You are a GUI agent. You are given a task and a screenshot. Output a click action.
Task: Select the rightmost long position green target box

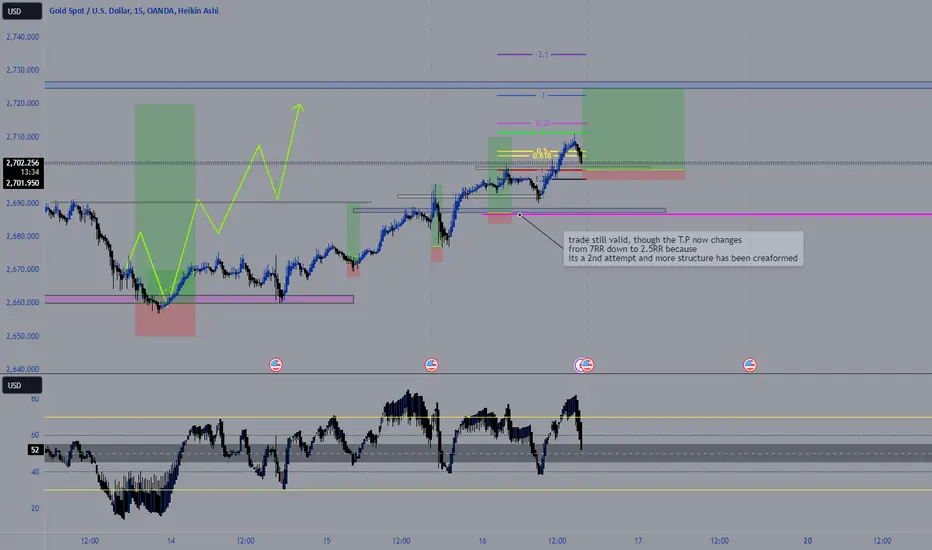click(x=633, y=128)
